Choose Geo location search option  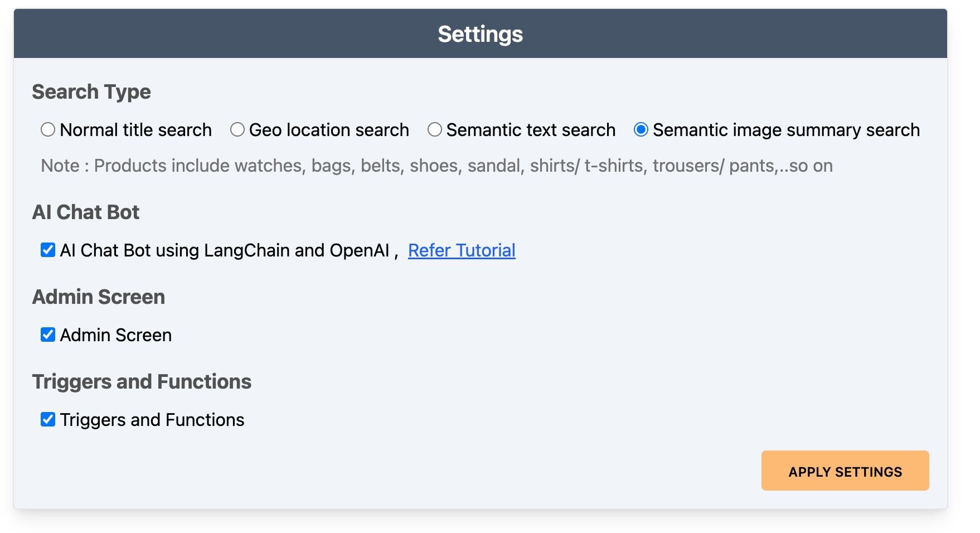237,129
